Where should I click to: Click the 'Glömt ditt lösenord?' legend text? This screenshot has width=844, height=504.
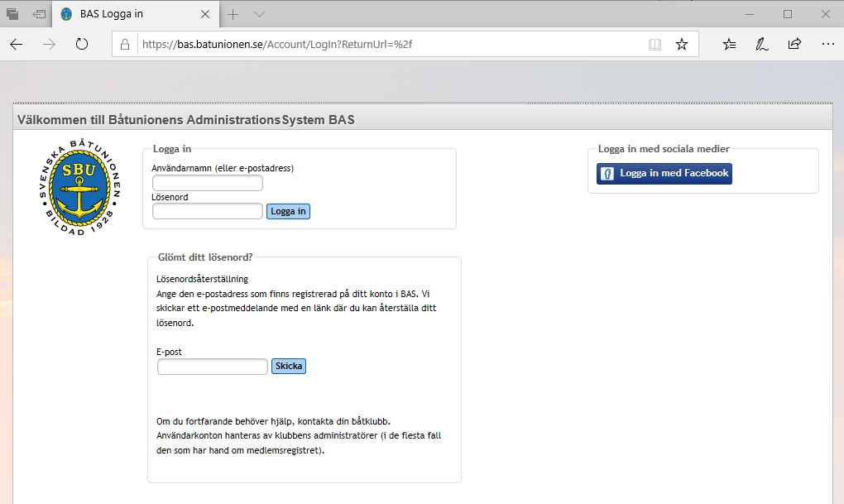205,257
